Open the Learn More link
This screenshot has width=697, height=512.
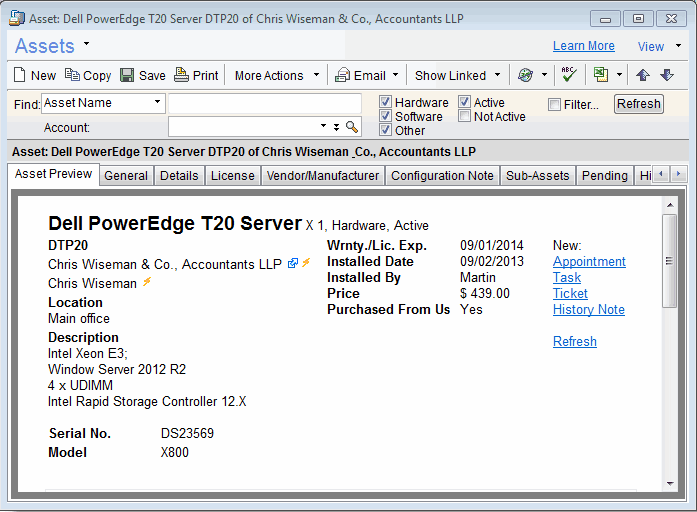(584, 46)
